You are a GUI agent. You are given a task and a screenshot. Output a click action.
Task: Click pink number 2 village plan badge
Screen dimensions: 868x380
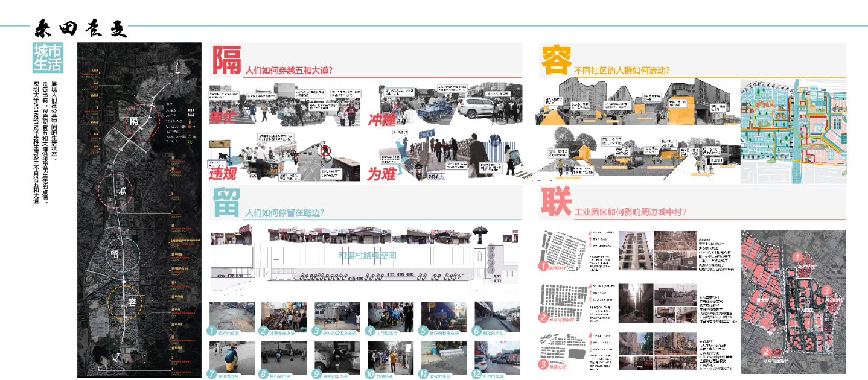click(543, 318)
